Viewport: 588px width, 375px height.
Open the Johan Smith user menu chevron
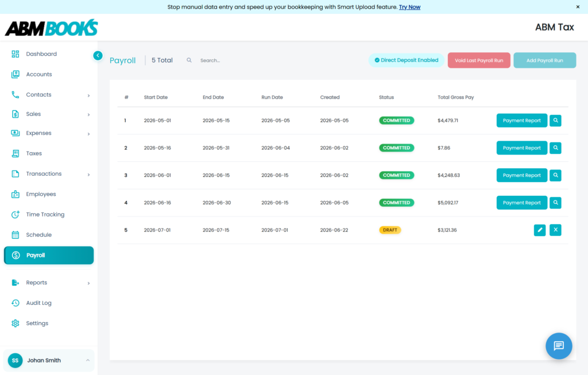click(x=88, y=361)
